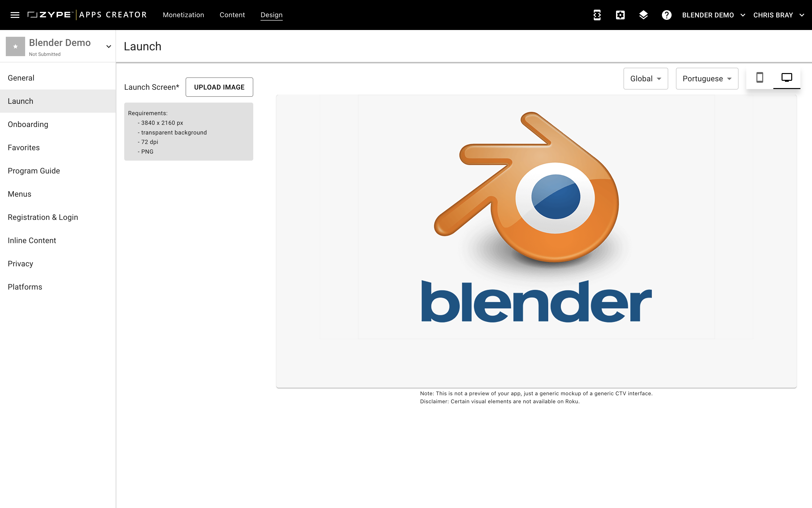
Task: Open the settings gear icon in header
Action: [620, 15]
